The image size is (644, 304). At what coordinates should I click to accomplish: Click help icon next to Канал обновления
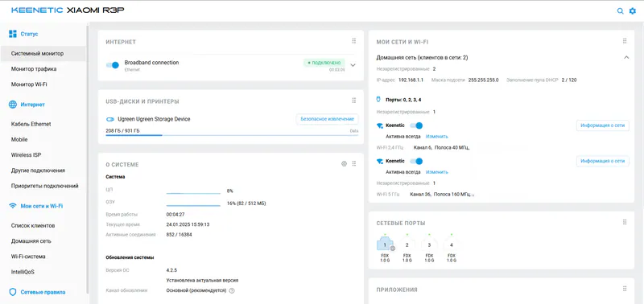(232, 290)
